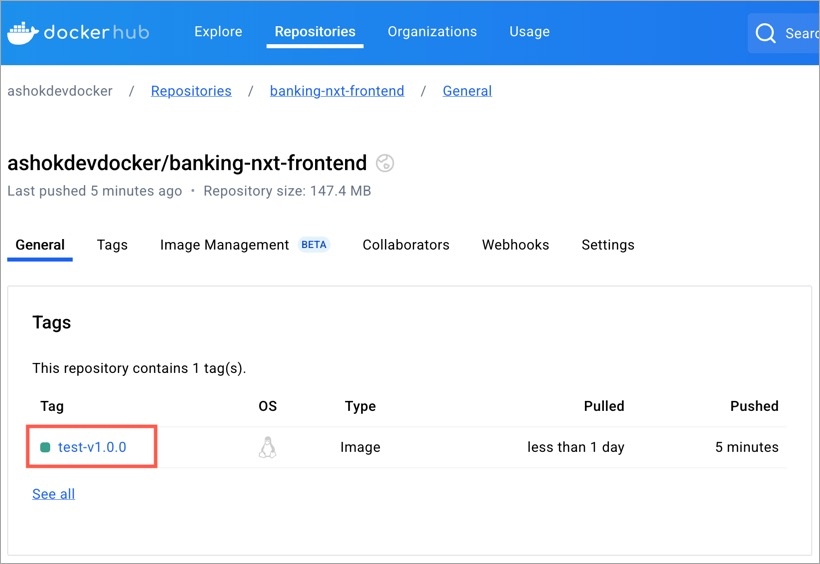The width and height of the screenshot is (820, 564).
Task: Switch to the Tags tab
Action: click(112, 245)
